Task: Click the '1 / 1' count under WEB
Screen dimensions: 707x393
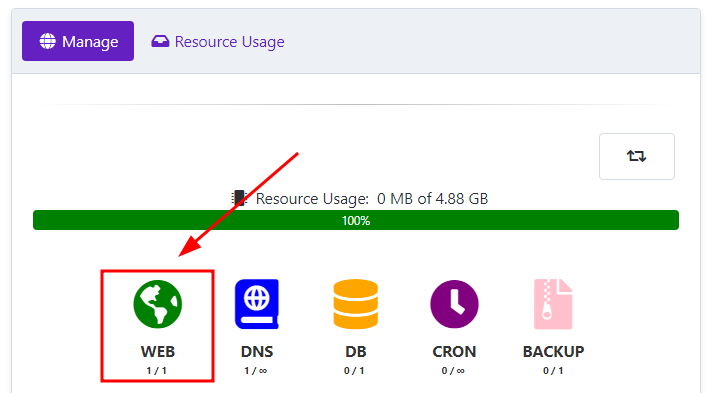Action: pyautogui.click(x=156, y=370)
